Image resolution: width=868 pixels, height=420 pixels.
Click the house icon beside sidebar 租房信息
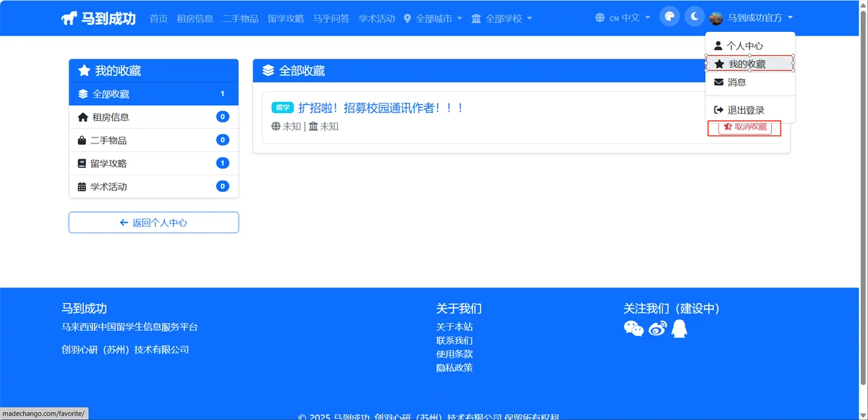click(x=83, y=117)
